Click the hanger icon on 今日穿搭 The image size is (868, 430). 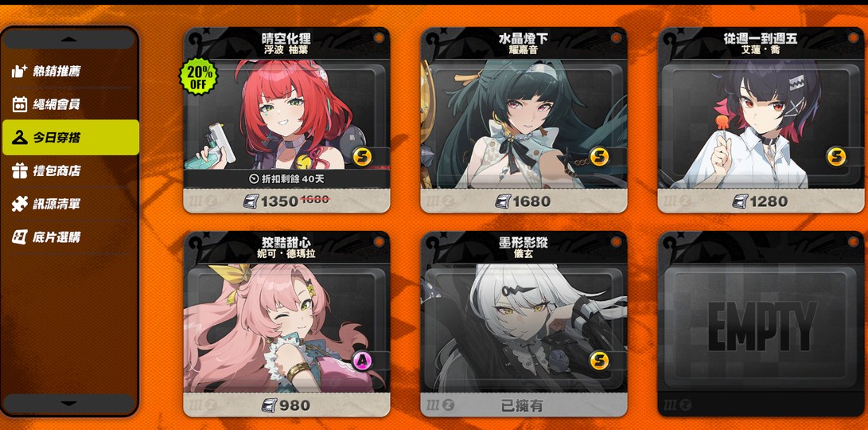tap(19, 137)
